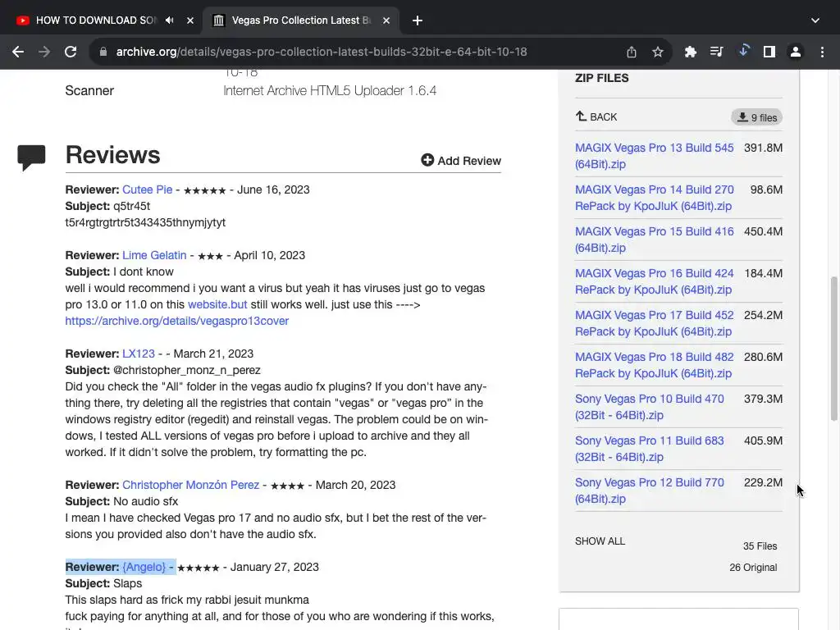The image size is (840, 630).
Task: Go BACK in ZIP files list
Action: 596,116
